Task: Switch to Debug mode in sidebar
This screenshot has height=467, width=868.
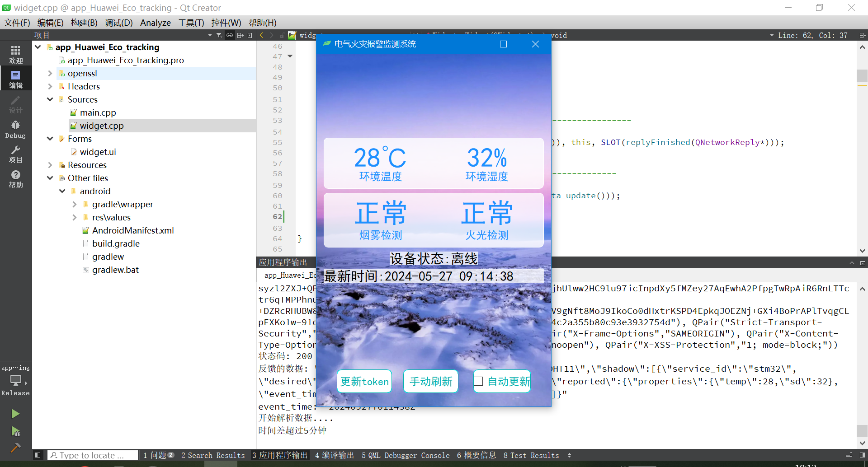Action: tap(15, 129)
